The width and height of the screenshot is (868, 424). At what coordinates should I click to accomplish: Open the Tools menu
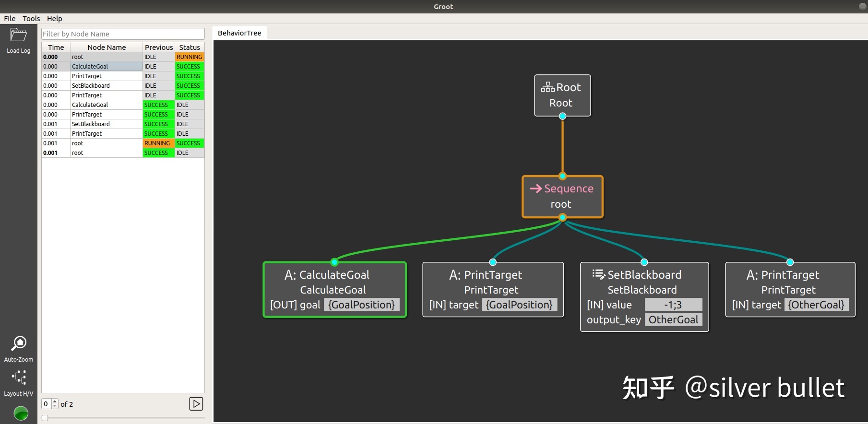31,19
